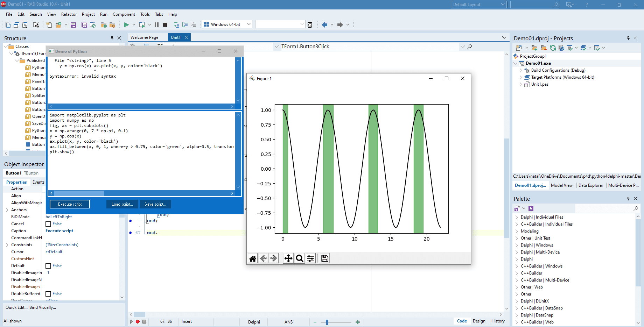Click the Home icon in the Figure toolbar
This screenshot has height=327, width=644.
tap(253, 258)
